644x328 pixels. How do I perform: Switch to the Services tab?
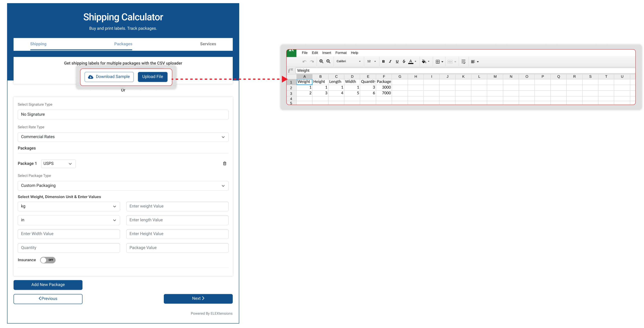(208, 44)
